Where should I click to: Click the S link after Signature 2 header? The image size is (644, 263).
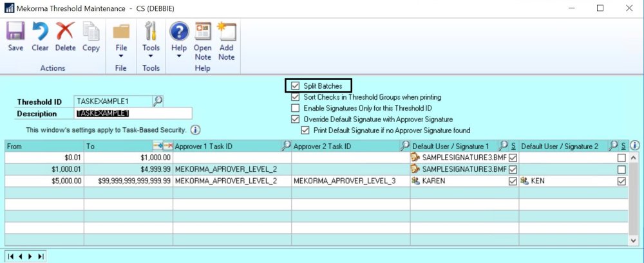(623, 146)
